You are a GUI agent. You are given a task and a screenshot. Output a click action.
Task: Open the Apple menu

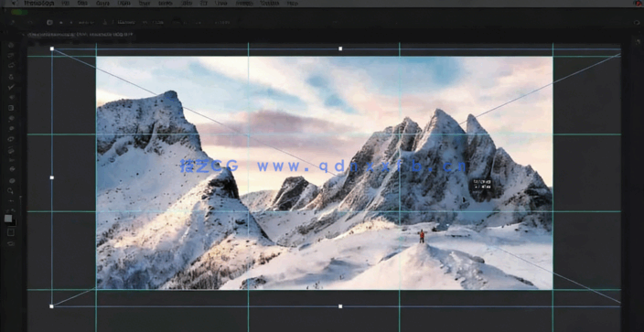pos(15,3)
